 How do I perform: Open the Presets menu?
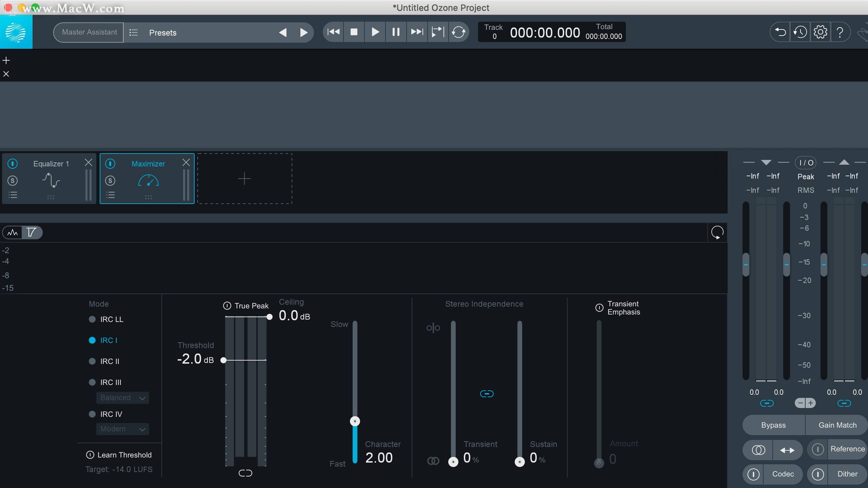(163, 33)
